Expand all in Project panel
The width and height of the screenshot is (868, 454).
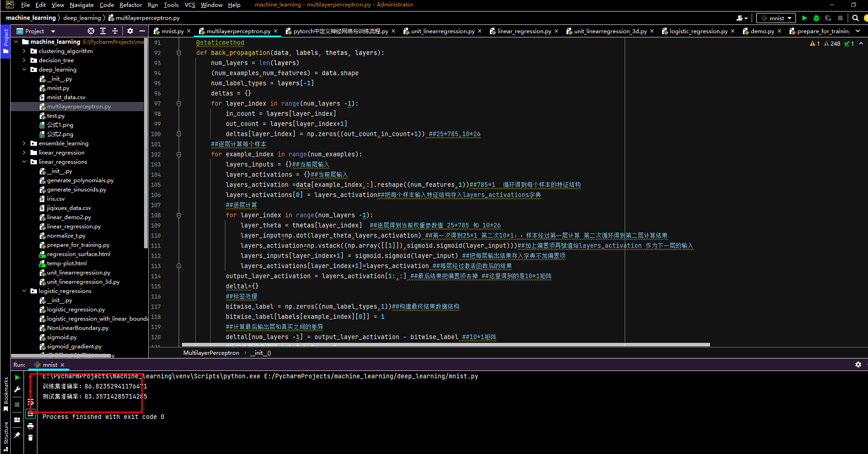103,31
